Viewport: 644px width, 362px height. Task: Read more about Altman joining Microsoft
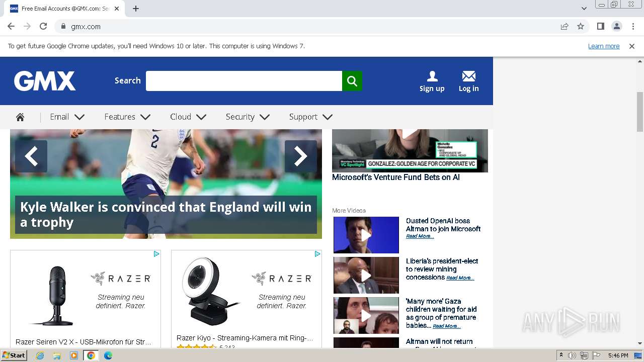[x=420, y=236]
